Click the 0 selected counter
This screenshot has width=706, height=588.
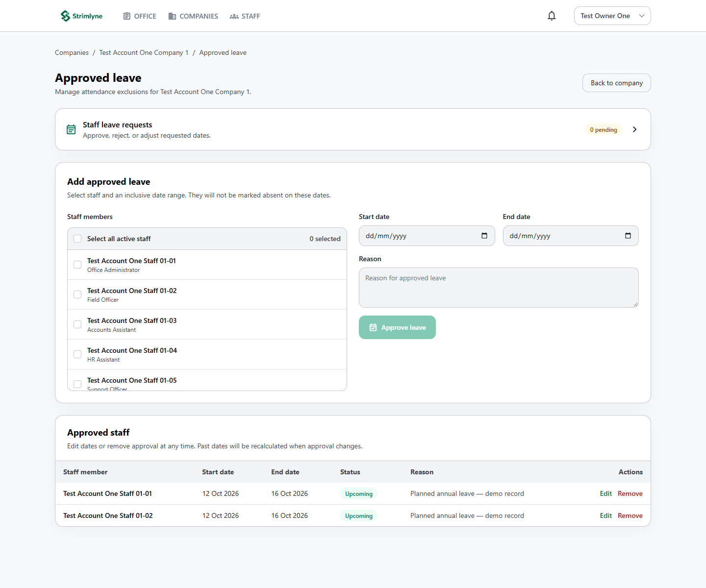pyautogui.click(x=325, y=239)
